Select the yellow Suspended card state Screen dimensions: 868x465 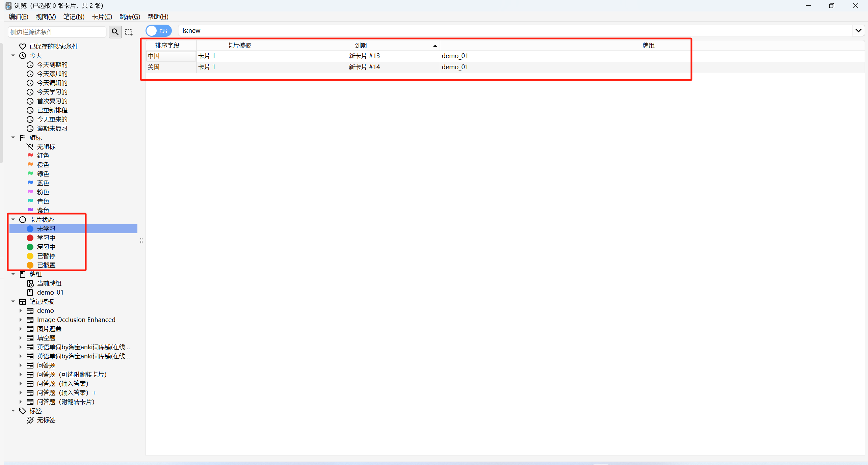click(x=46, y=256)
